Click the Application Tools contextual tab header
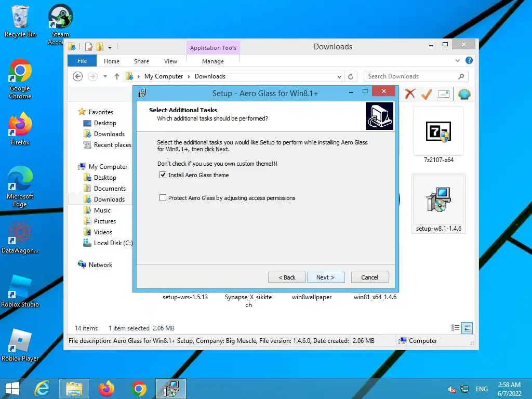This screenshot has width=532, height=399. 213,48
